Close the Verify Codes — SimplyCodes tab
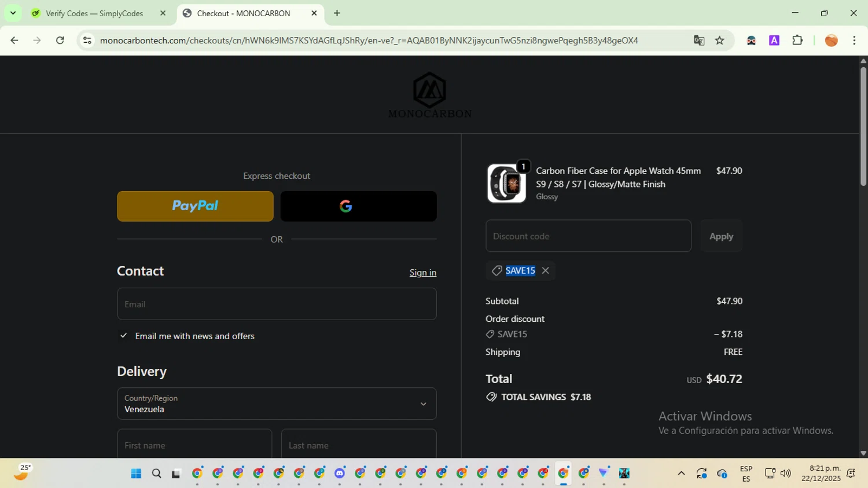Image resolution: width=868 pixels, height=488 pixels. (163, 13)
